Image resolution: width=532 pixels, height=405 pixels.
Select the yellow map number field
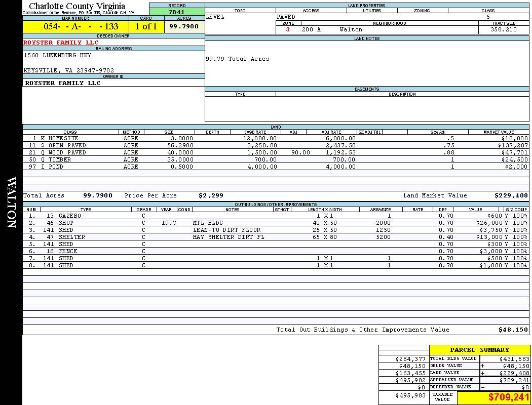point(75,27)
